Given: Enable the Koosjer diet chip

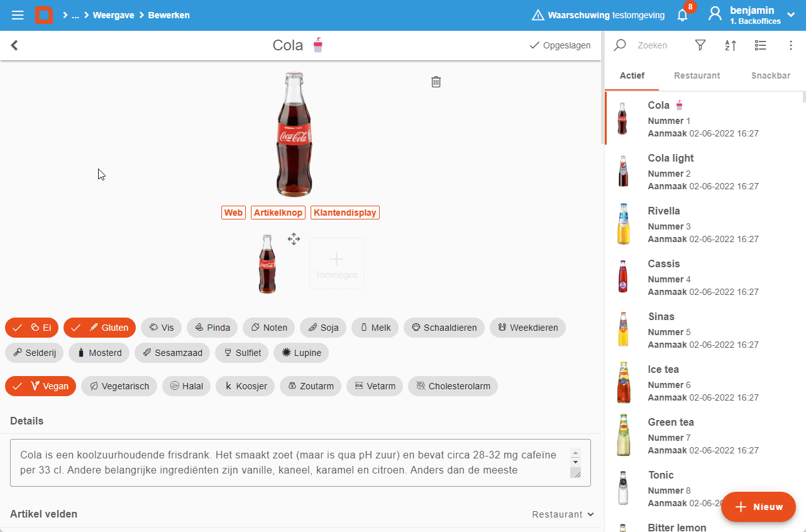Looking at the screenshot, I should [x=245, y=386].
